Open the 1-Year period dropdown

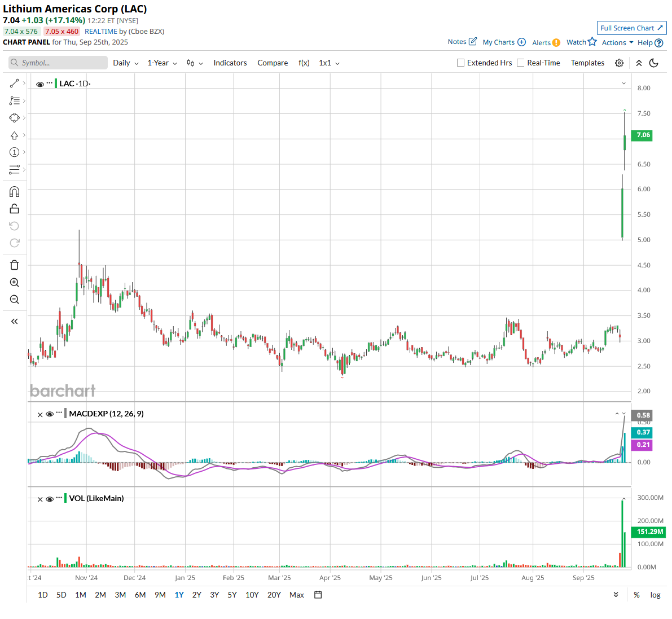[162, 63]
